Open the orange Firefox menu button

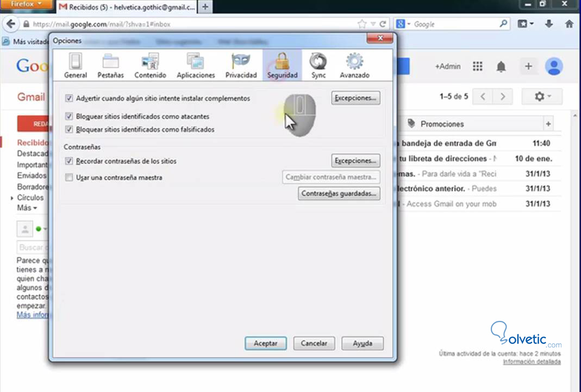point(26,4)
